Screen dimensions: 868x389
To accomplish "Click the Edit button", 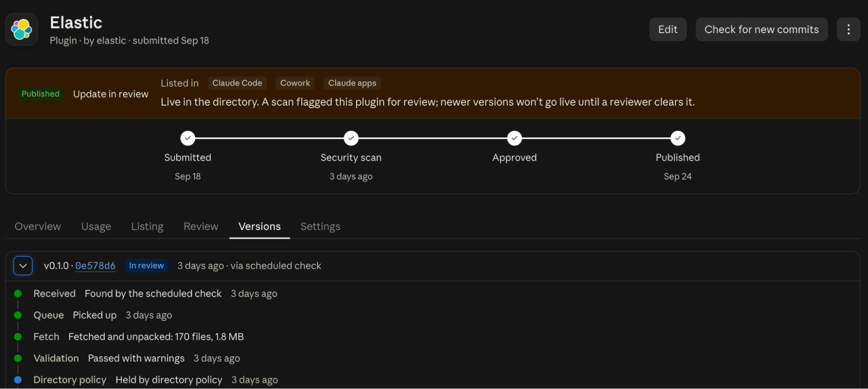I will coord(668,30).
